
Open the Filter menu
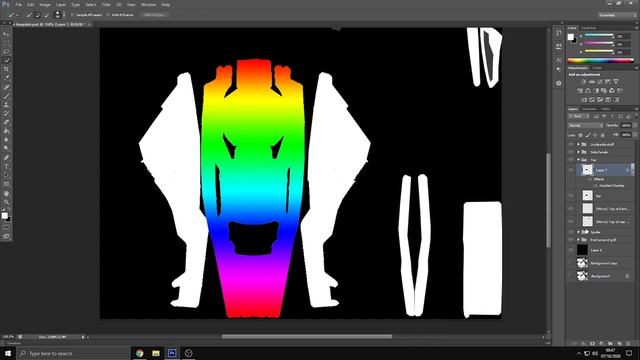pyautogui.click(x=106, y=4)
